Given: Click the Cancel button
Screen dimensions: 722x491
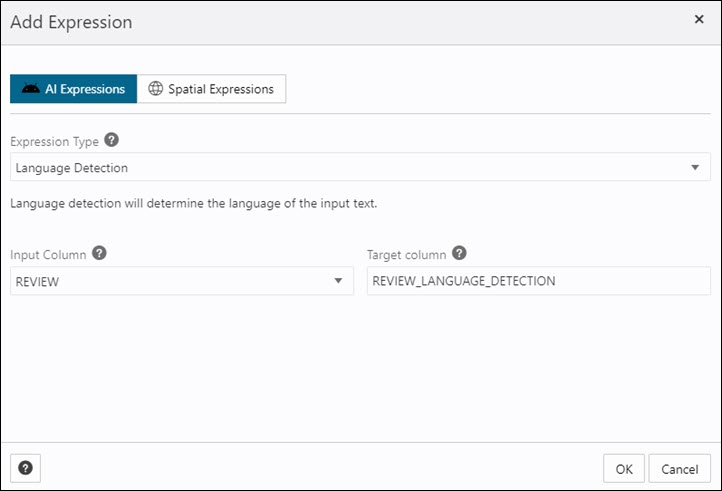Looking at the screenshot, I should 679,468.
